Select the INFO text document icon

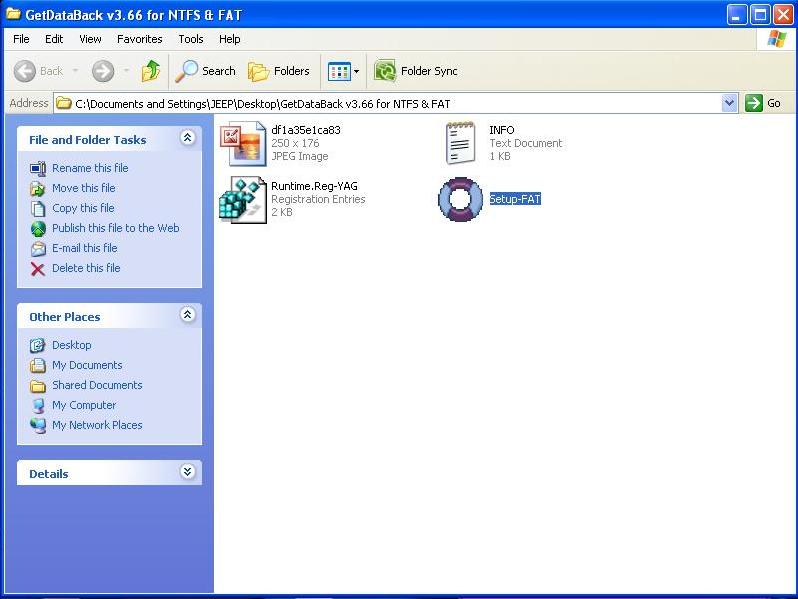[x=460, y=144]
